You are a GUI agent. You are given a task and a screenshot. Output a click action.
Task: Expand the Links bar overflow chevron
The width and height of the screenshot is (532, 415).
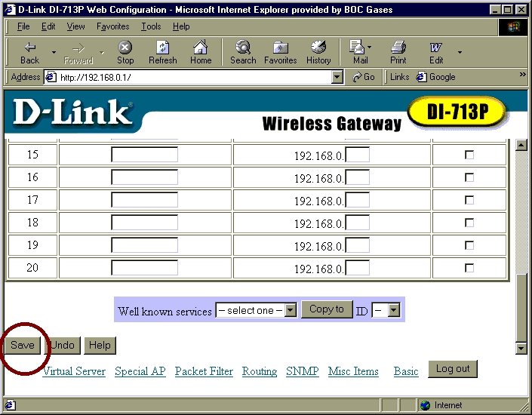coord(522,74)
